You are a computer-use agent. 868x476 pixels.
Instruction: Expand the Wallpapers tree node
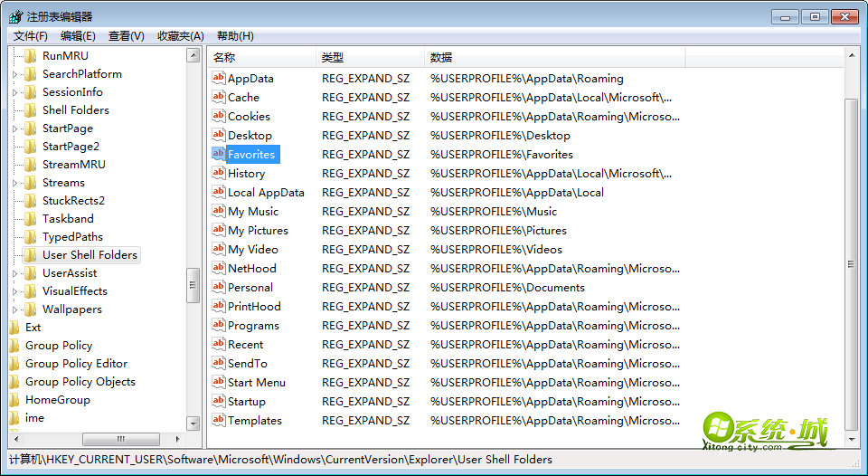click(x=15, y=309)
